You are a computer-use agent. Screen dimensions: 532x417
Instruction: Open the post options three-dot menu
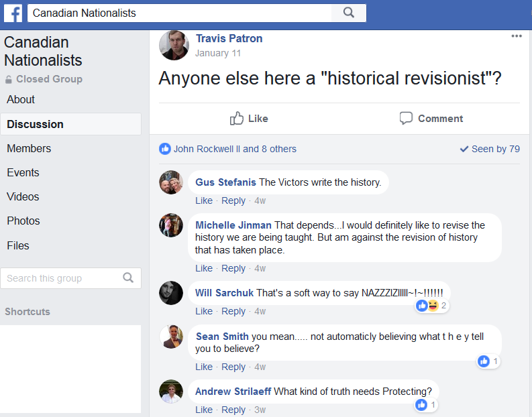click(x=517, y=36)
